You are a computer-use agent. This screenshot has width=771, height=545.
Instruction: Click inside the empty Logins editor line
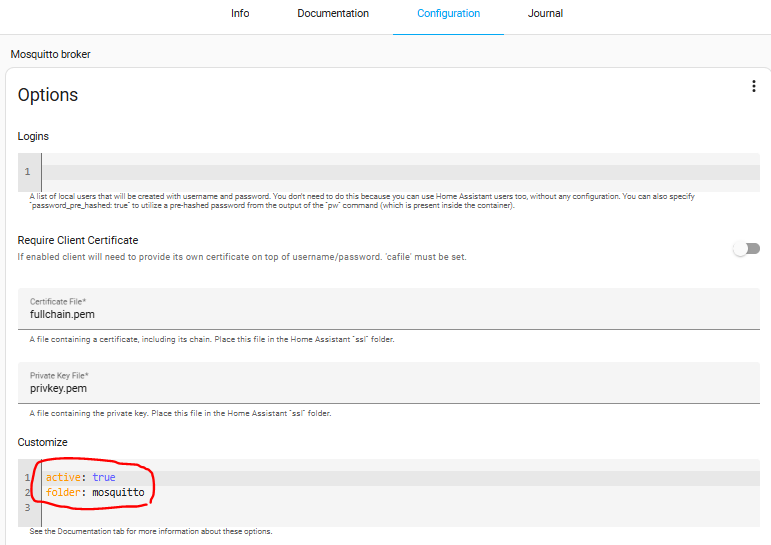[400, 172]
